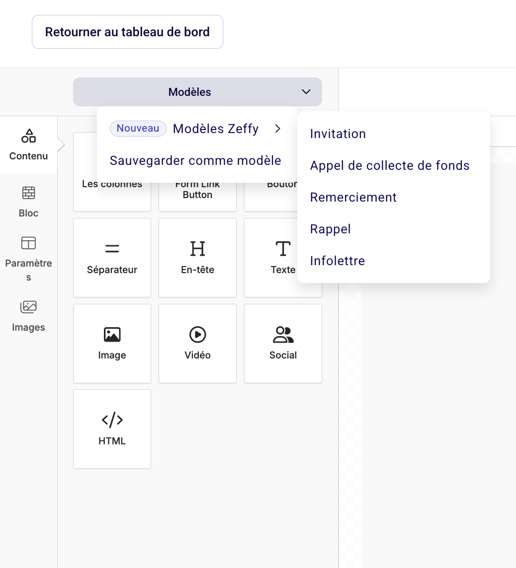Viewport: 516px width, 568px height.
Task: Click Retourner au tableau de bord
Action: click(x=128, y=32)
